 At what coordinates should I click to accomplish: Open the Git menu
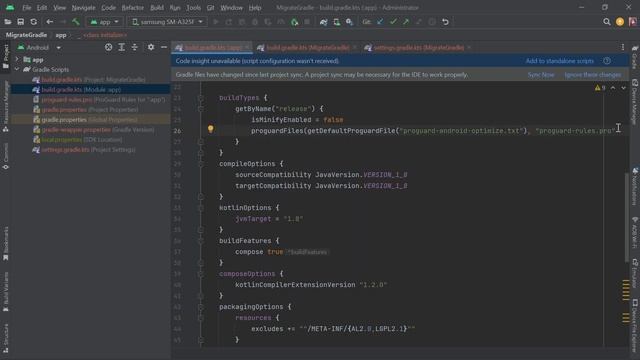click(210, 7)
